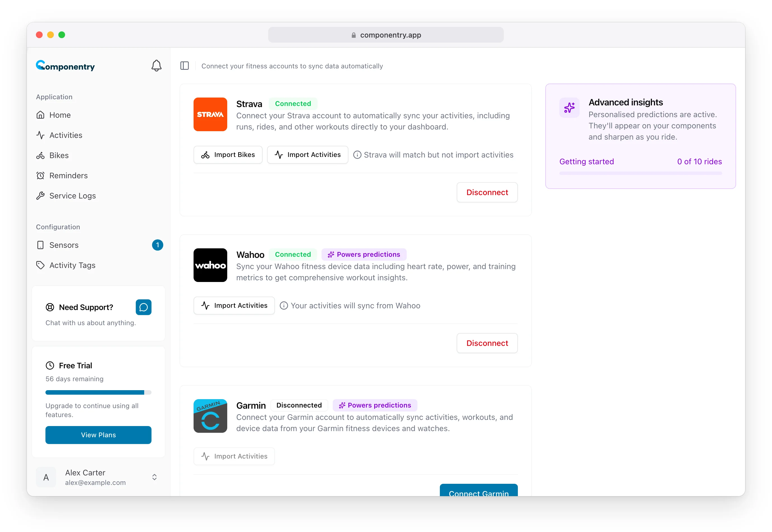
Task: Open Activity Tags configuration
Action: [x=98, y=265]
